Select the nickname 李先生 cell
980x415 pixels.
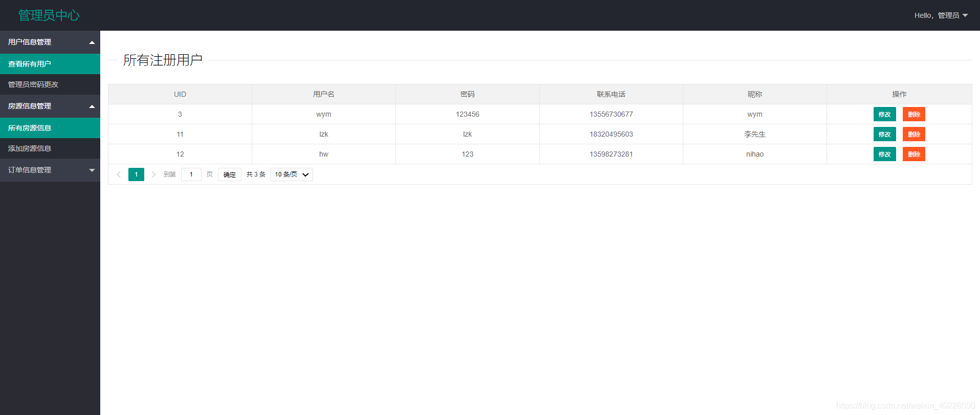pos(755,134)
